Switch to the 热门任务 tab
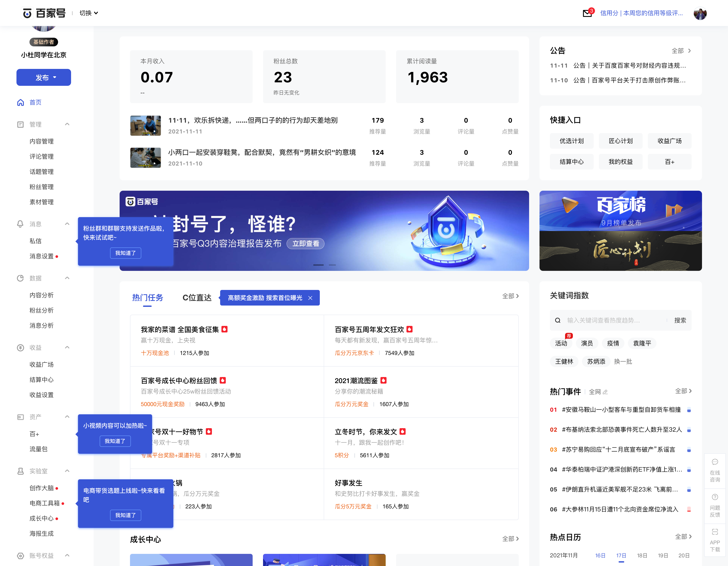The width and height of the screenshot is (728, 566). (147, 298)
